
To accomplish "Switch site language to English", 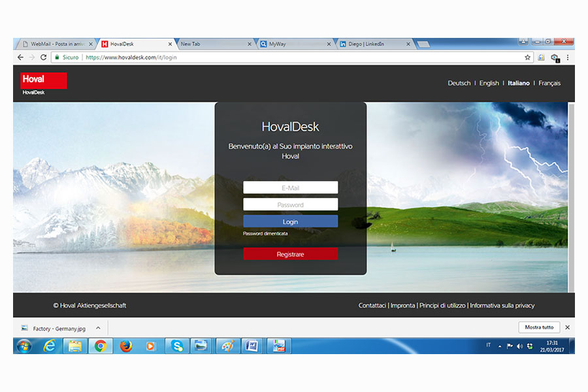I will point(489,83).
